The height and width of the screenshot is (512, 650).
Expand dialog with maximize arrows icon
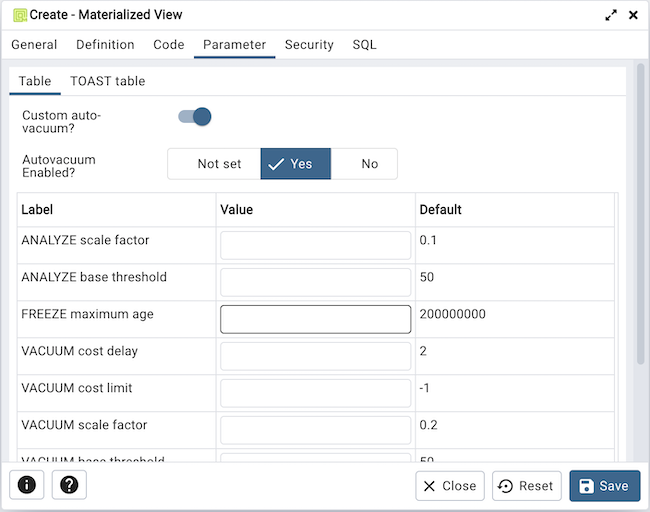(x=611, y=15)
